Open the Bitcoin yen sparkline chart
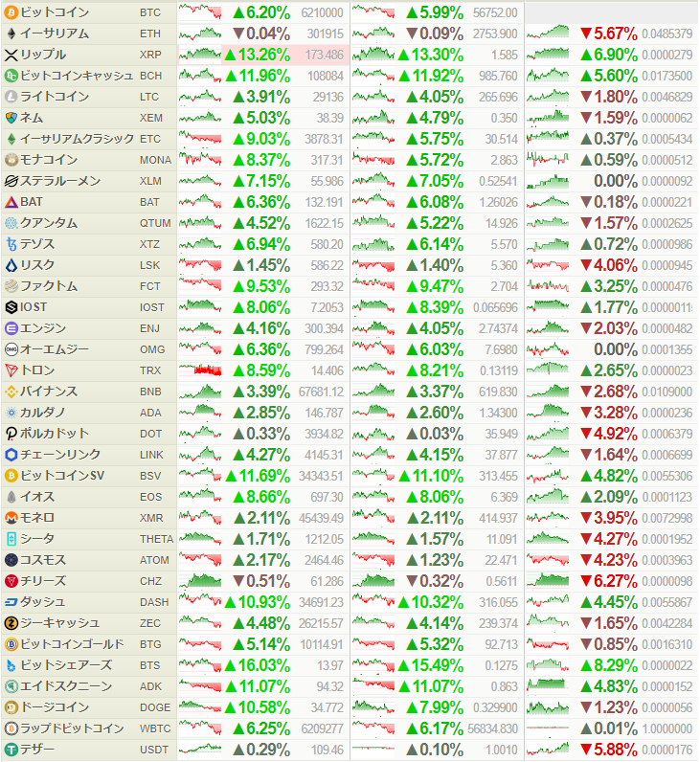Image resolution: width=700 pixels, height=762 pixels. pos(200,12)
